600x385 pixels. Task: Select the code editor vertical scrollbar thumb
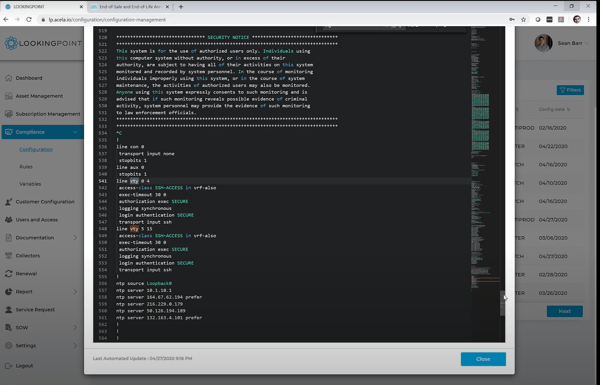[x=502, y=303]
